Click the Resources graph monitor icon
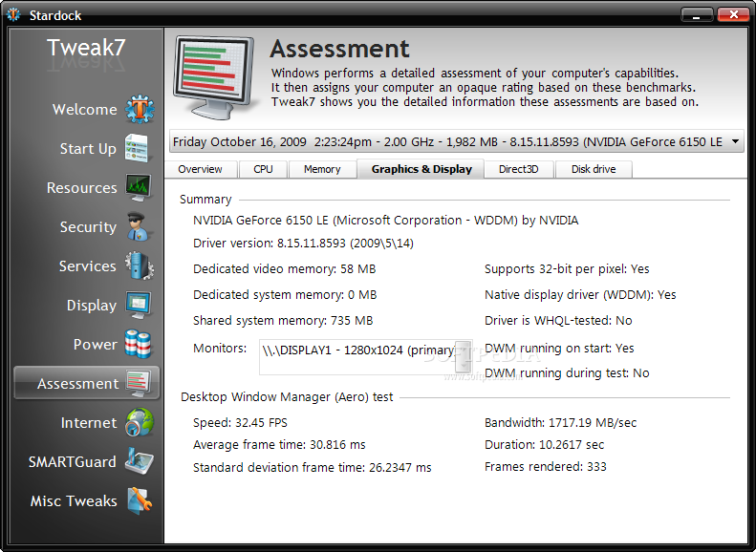The width and height of the screenshot is (756, 552). [x=139, y=187]
